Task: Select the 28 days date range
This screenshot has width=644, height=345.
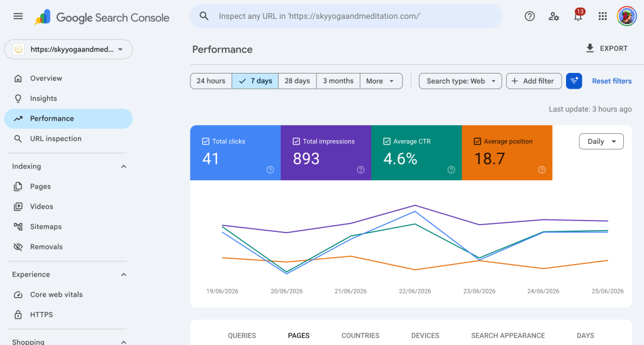Action: pyautogui.click(x=297, y=81)
